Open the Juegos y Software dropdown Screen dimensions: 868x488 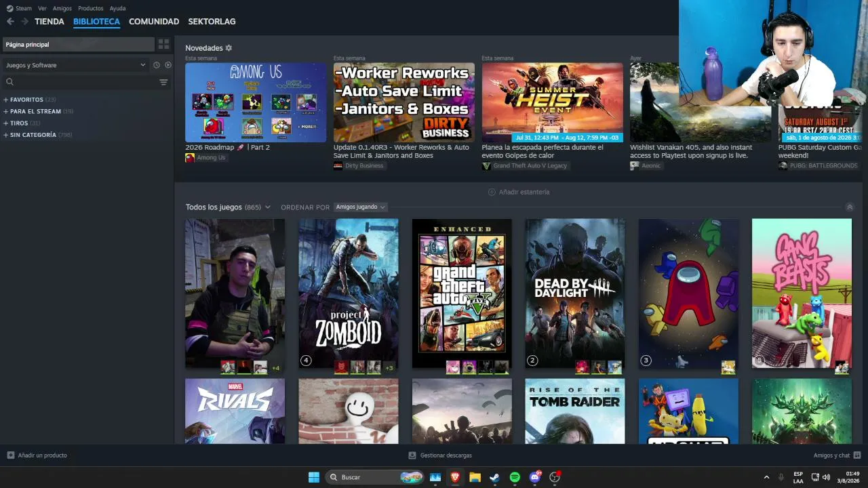[x=75, y=65]
